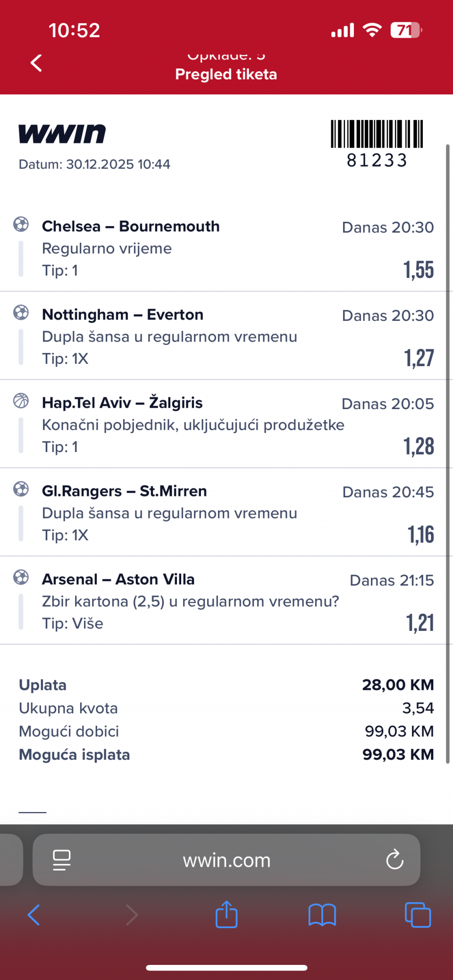This screenshot has width=453, height=980.
Task: Tap soccer ball icon beside Chelsea – Bournemouth
Action: coord(21,224)
